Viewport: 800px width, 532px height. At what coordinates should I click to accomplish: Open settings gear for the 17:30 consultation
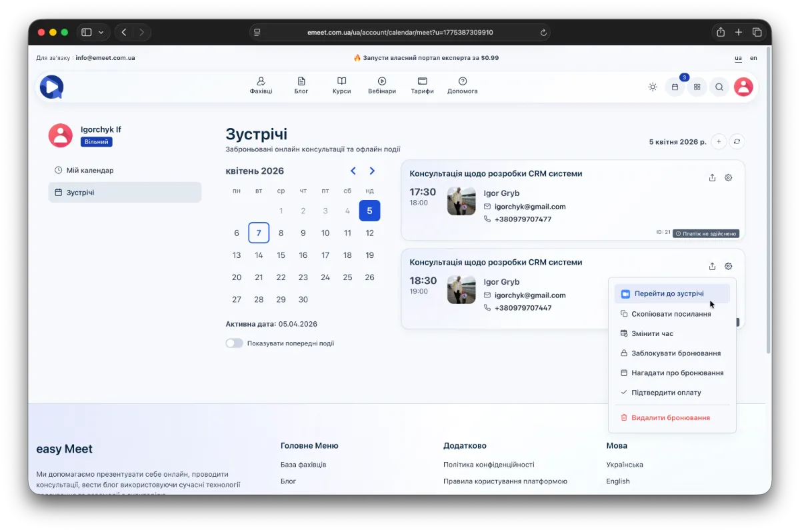[x=729, y=177]
